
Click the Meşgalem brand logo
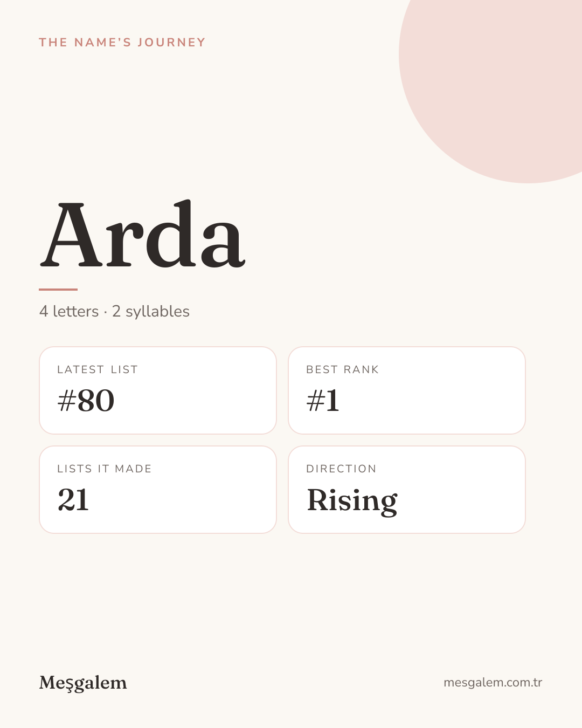pyautogui.click(x=83, y=683)
